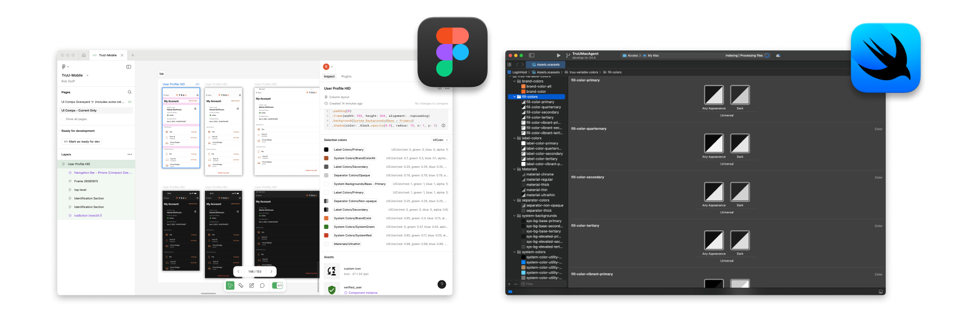Collapse brand-colors folder in Xcode
This screenshot has width=980, height=312.
[514, 81]
